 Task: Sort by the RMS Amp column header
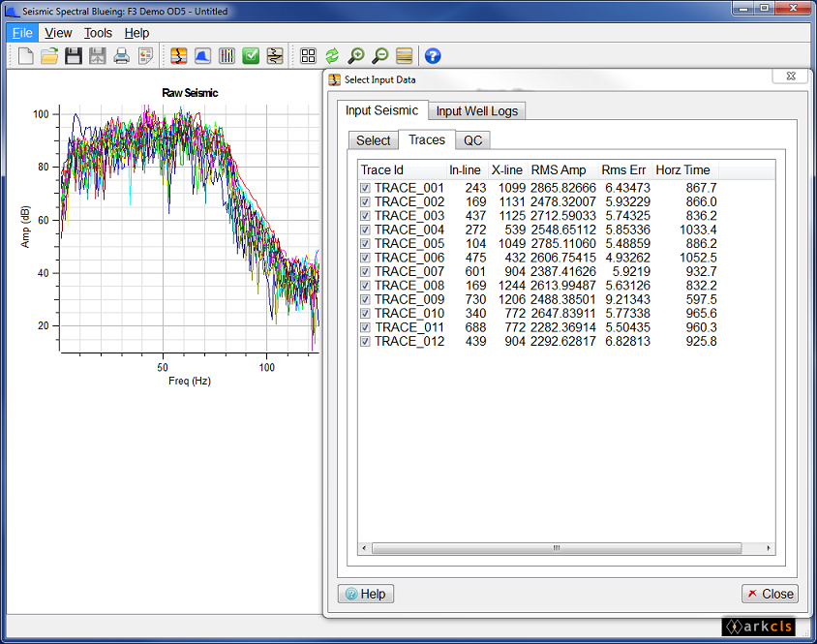[x=563, y=170]
